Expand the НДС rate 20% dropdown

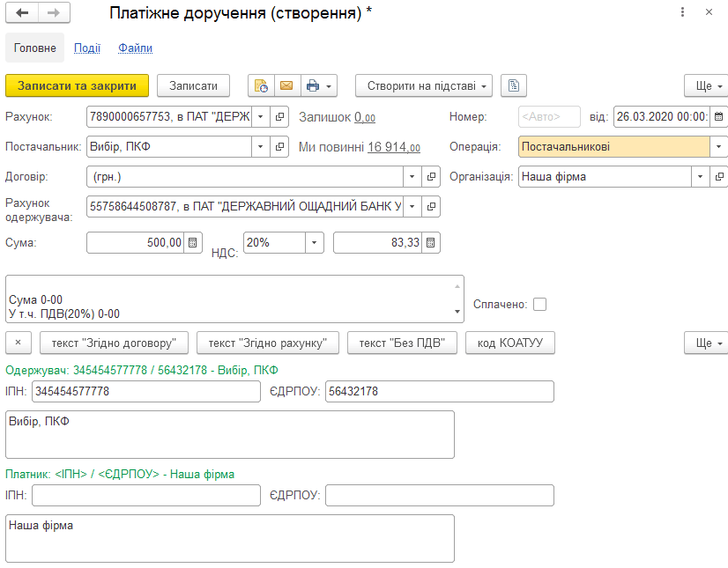315,243
